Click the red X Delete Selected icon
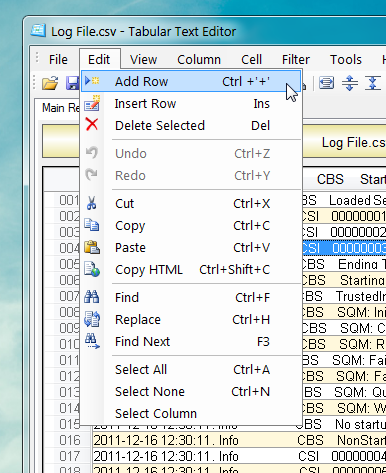 (x=92, y=124)
